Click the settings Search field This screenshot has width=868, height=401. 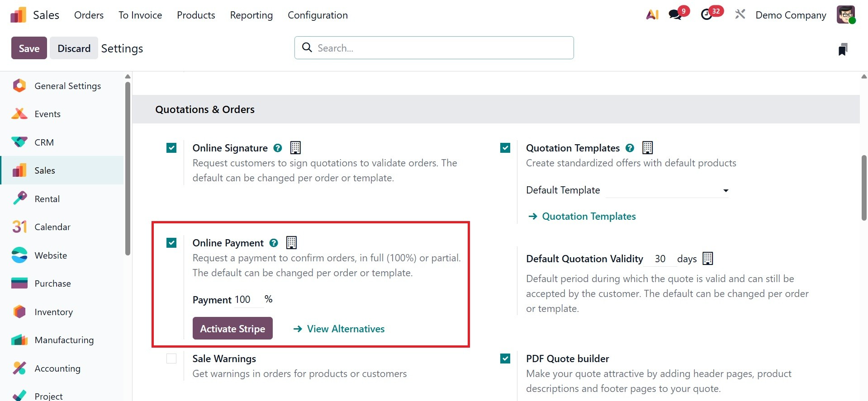pos(434,48)
